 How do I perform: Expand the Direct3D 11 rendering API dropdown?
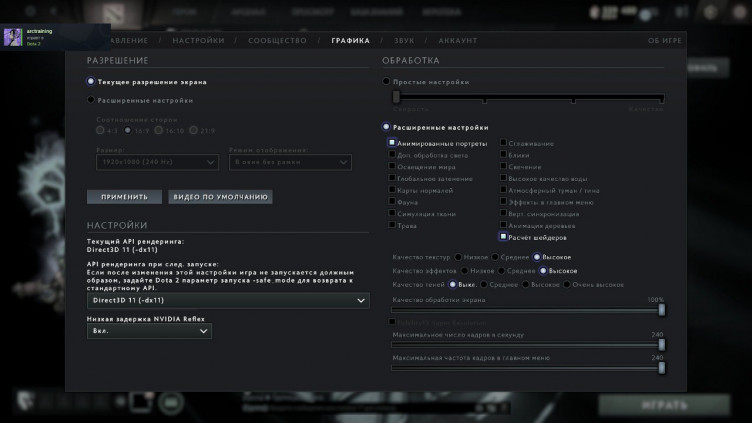coord(228,300)
